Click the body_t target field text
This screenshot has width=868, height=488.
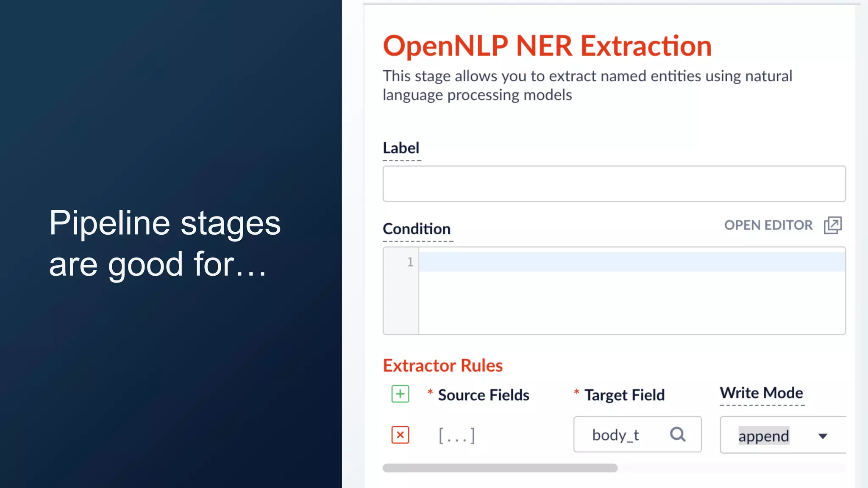coord(615,435)
